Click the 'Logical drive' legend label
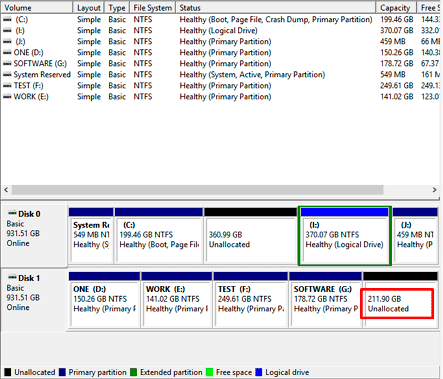443x379 pixels. [287, 372]
